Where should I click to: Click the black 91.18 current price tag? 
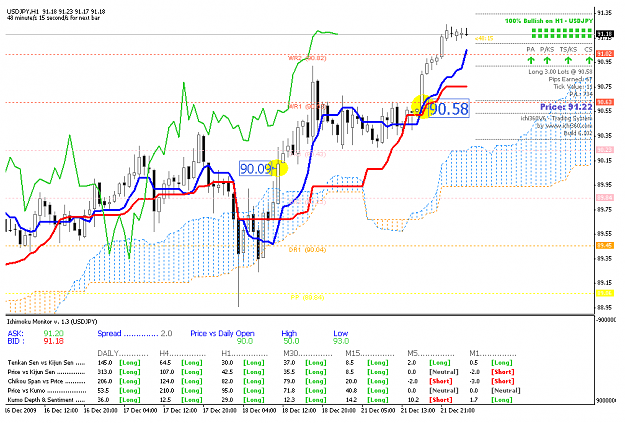[x=605, y=34]
